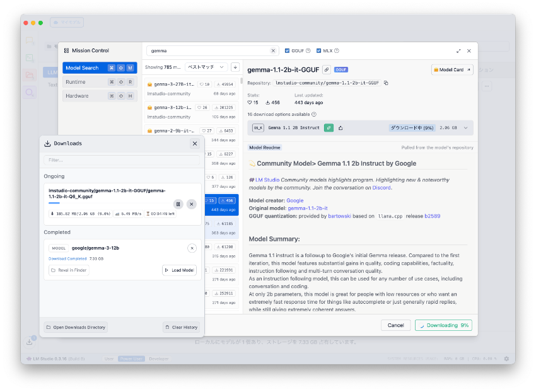This screenshot has height=392, width=536.
Task: Open My Models folder icon in sidebar
Action: [x=30, y=75]
